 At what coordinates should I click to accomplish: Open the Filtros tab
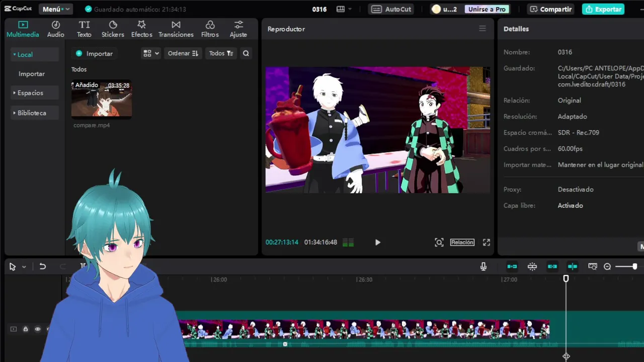(210, 29)
